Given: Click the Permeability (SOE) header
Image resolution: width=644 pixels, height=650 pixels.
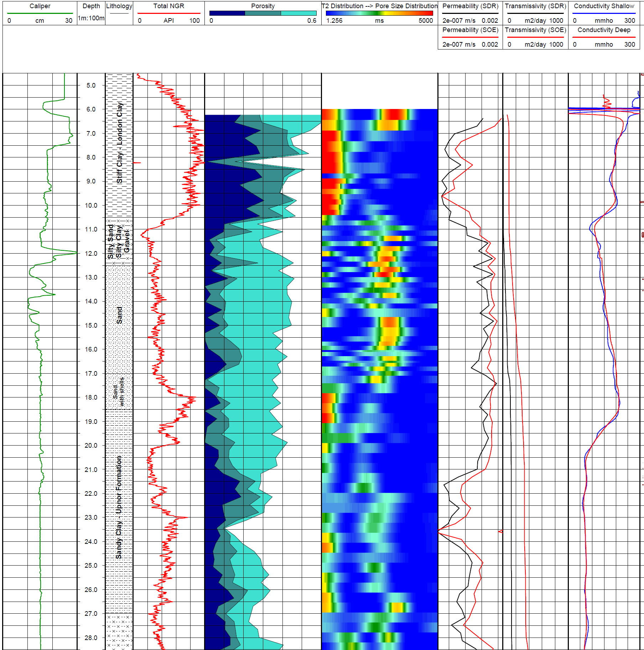Looking at the screenshot, I should point(470,30).
